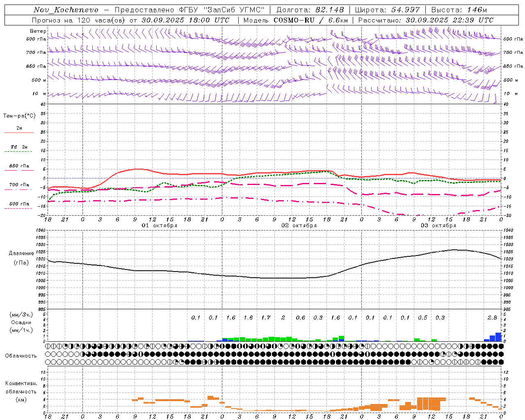This screenshot has width=525, height=420.
Task: Select the latitude value 54.997
Action: [405, 10]
